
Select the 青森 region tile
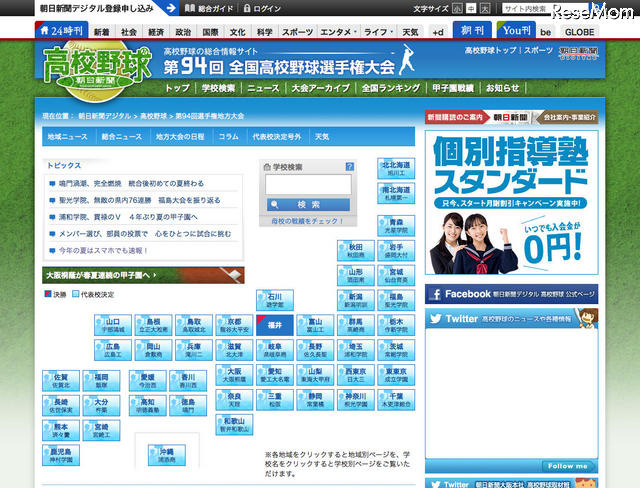[396, 226]
